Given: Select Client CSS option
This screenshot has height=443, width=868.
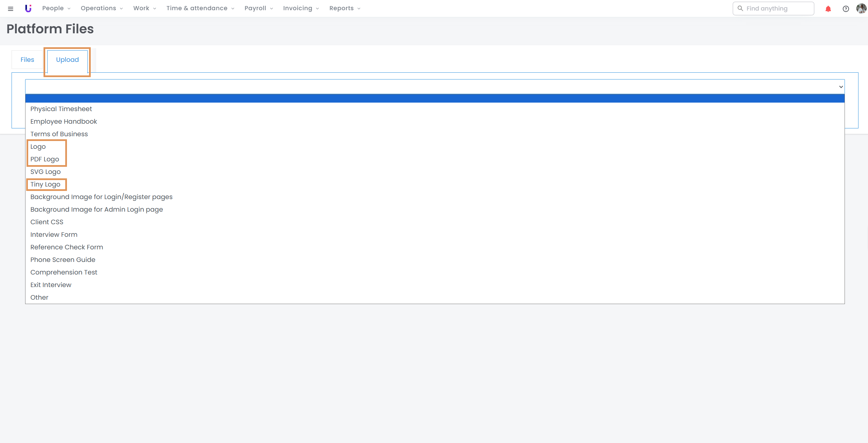Looking at the screenshot, I should click(x=47, y=222).
